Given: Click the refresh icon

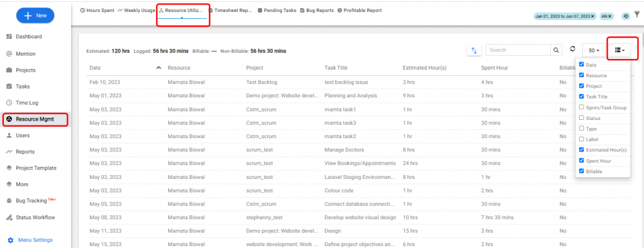Looking at the screenshot, I should 572,49.
